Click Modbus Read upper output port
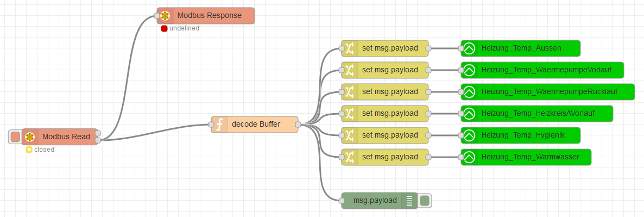644x217 pixels. [x=98, y=133]
